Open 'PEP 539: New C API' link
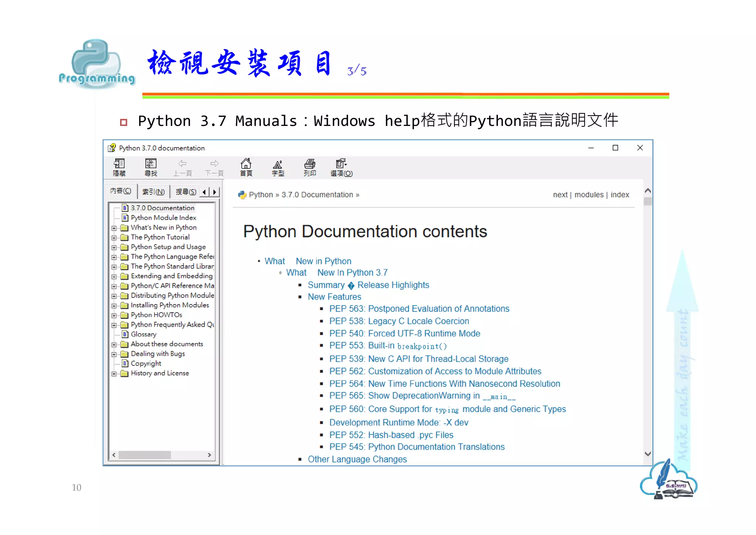Image resolution: width=756 pixels, height=535 pixels. point(419,359)
